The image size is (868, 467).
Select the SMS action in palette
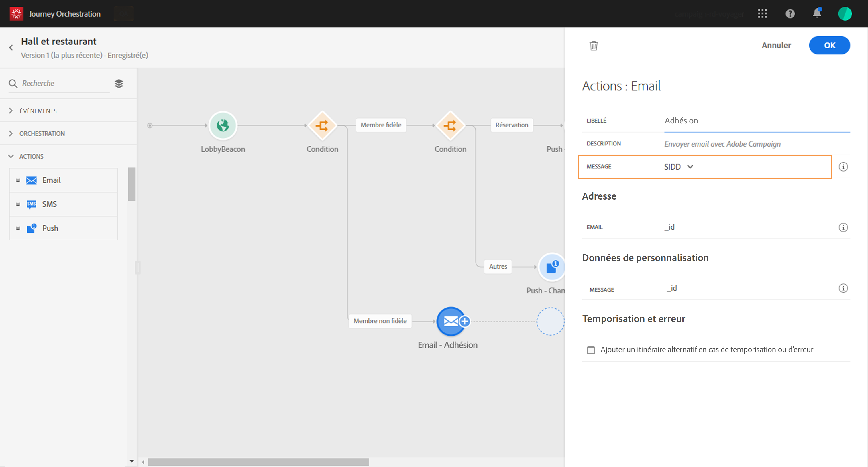tap(49, 204)
